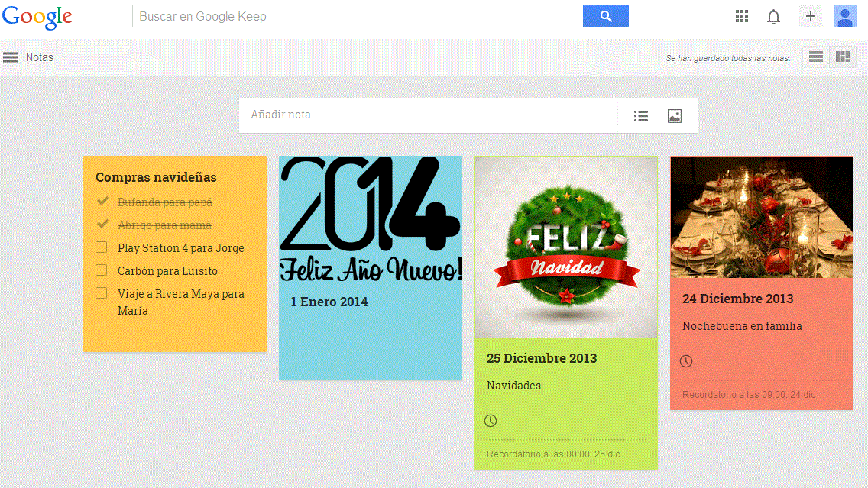Focus the Buscar en Google Keep field

(358, 16)
